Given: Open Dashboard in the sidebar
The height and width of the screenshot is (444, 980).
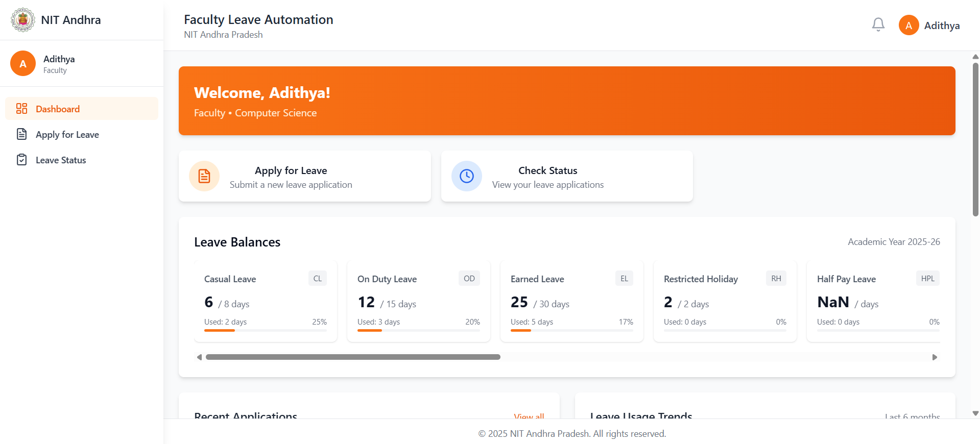Looking at the screenshot, I should click(82, 109).
